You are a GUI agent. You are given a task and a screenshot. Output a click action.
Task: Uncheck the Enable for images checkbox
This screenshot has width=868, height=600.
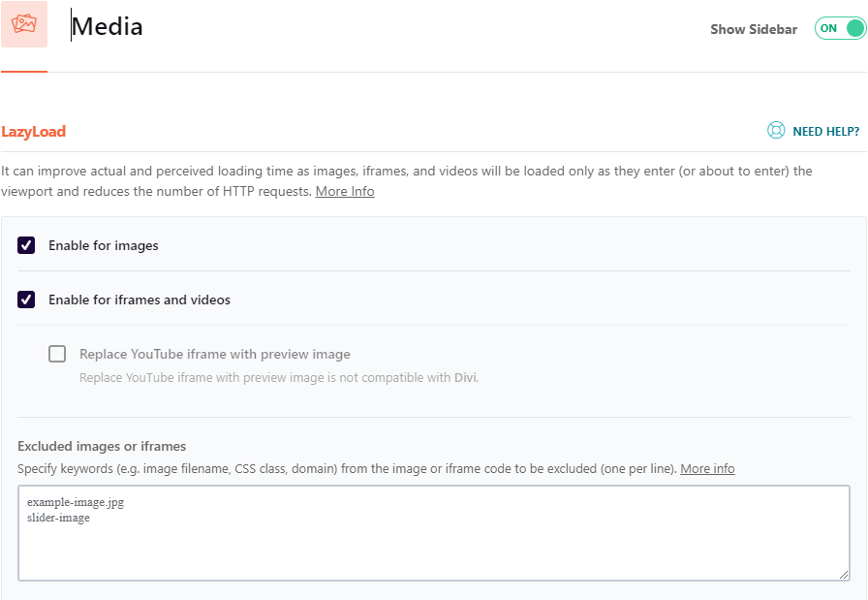[26, 245]
